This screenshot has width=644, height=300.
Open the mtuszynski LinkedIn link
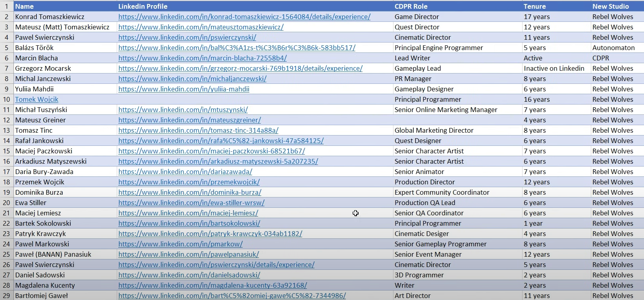(183, 110)
